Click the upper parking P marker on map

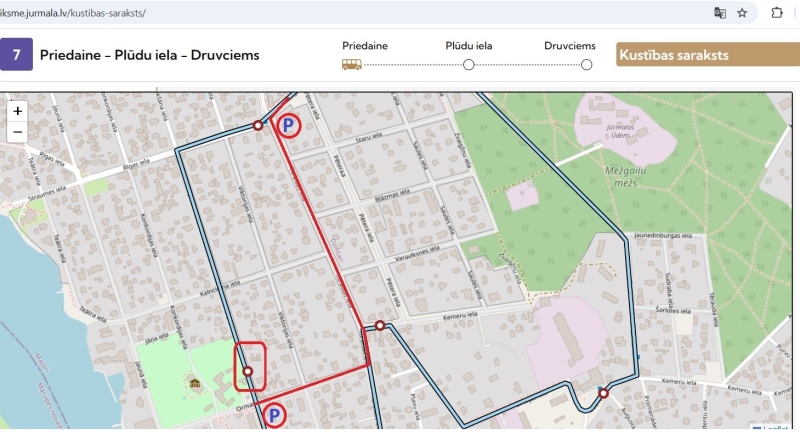288,125
